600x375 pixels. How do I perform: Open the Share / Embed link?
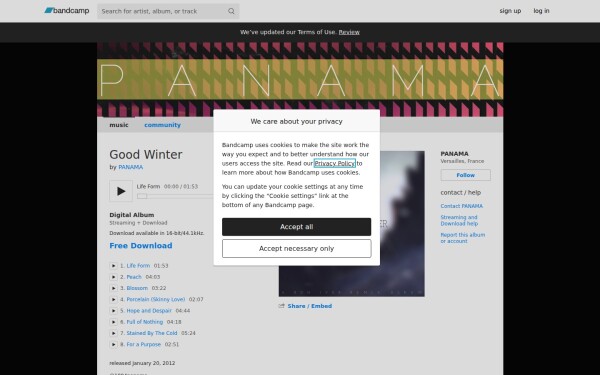click(x=310, y=306)
